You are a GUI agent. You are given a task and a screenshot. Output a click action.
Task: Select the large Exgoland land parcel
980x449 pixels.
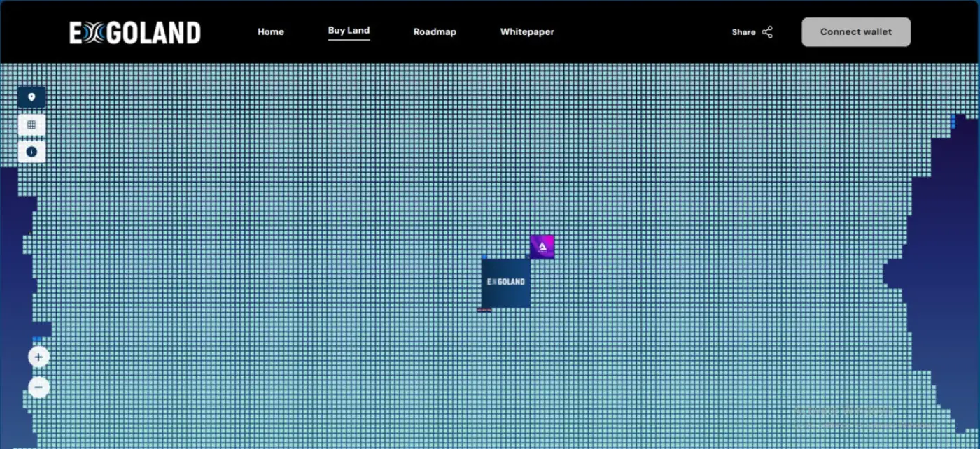coord(505,282)
